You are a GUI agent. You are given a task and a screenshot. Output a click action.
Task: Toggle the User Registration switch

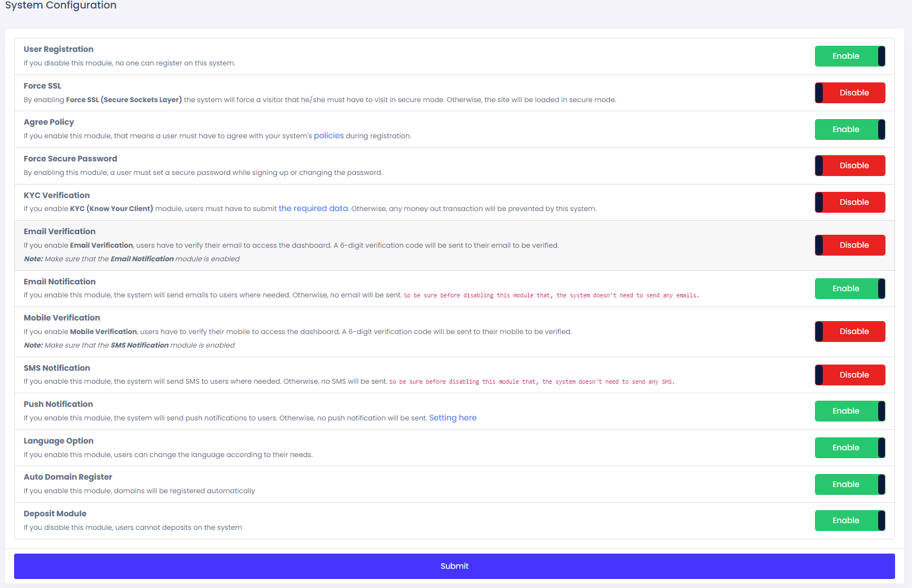(x=849, y=56)
